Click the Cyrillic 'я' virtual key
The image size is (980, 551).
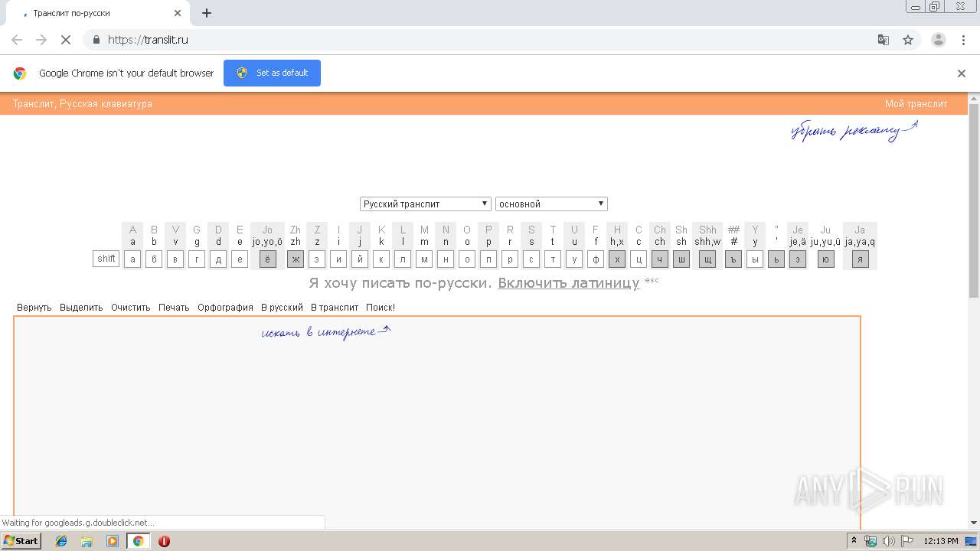pyautogui.click(x=860, y=259)
